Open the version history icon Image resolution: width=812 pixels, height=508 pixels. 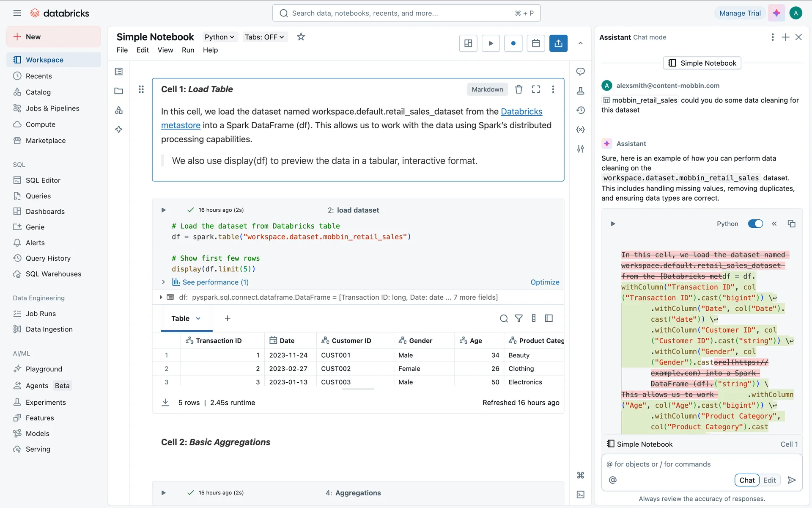580,110
